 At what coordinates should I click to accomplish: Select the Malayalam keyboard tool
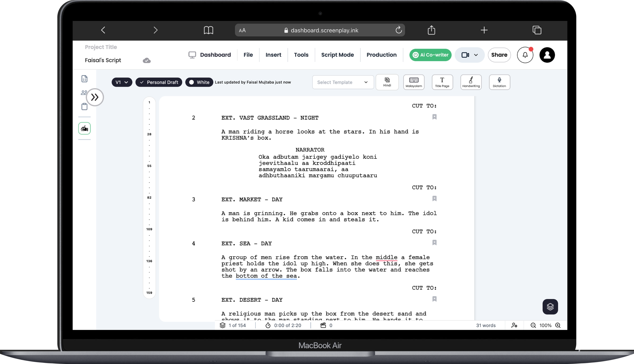click(414, 82)
